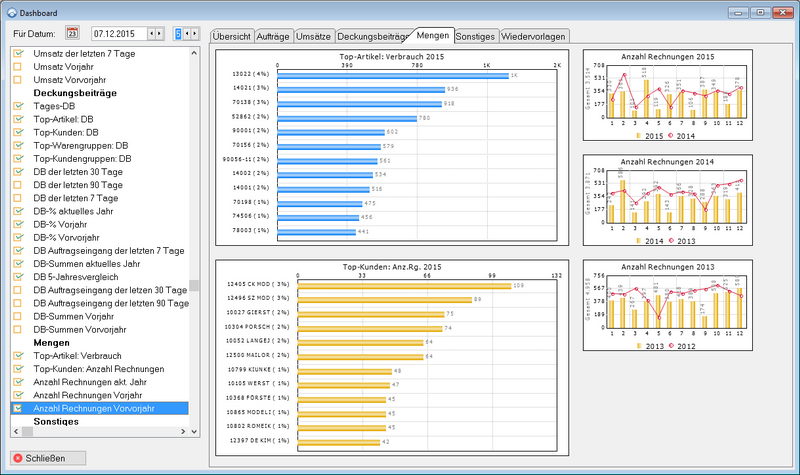Screen dimensions: 800x475
Task: Click the date field's left arrow
Action: pos(151,34)
